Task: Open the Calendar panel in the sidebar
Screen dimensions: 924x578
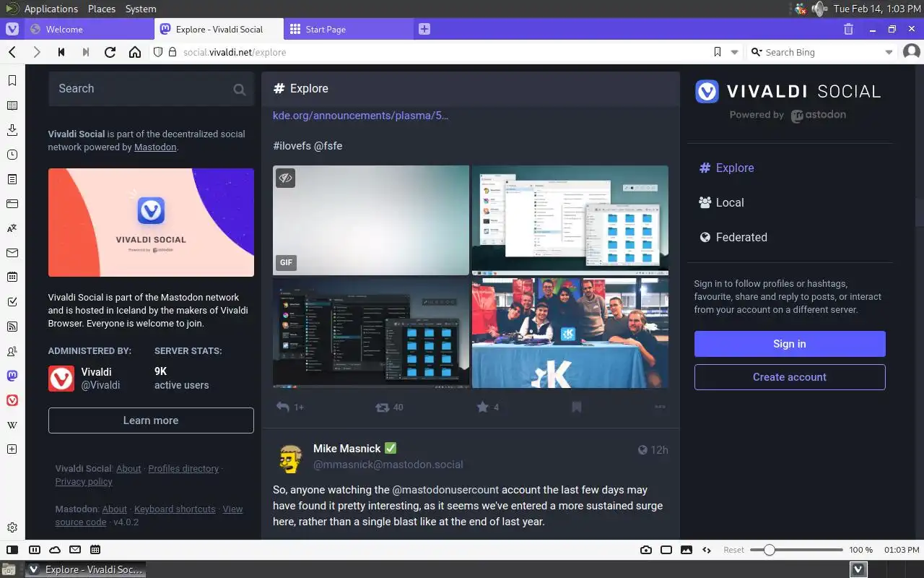Action: coord(12,277)
